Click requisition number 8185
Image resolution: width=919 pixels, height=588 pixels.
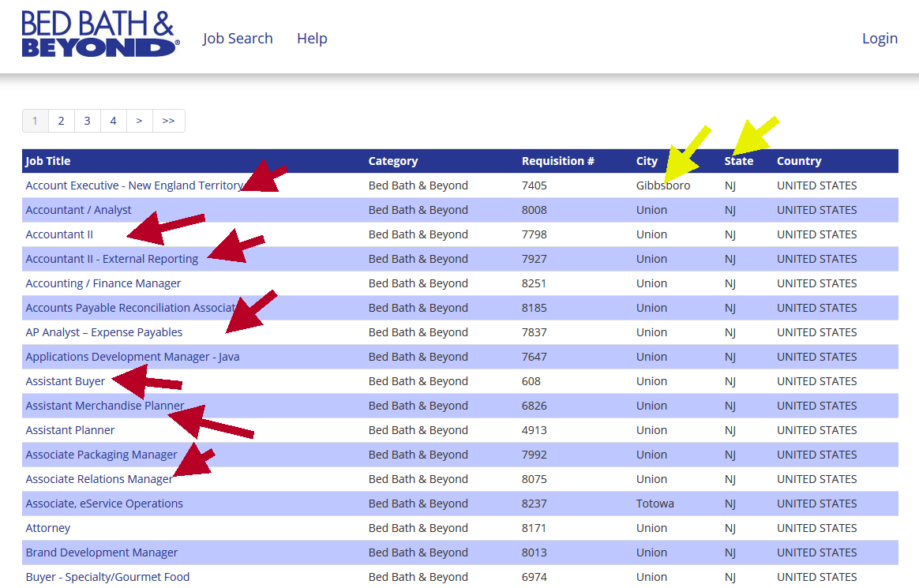click(534, 308)
